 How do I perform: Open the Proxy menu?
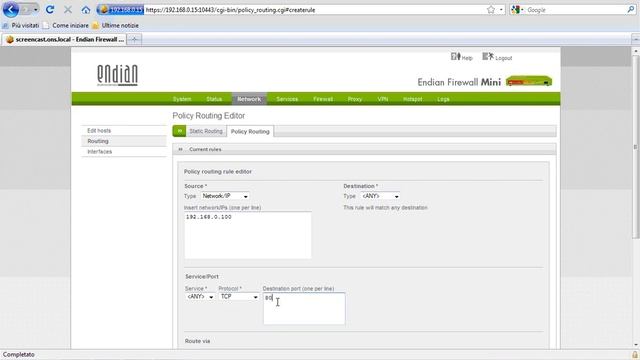[x=355, y=99]
